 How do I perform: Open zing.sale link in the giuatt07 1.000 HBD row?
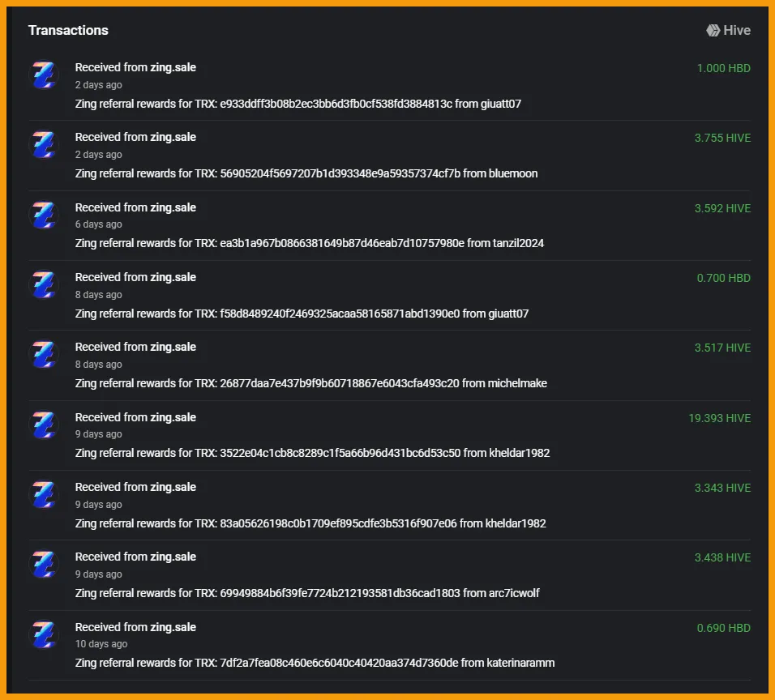coord(173,68)
